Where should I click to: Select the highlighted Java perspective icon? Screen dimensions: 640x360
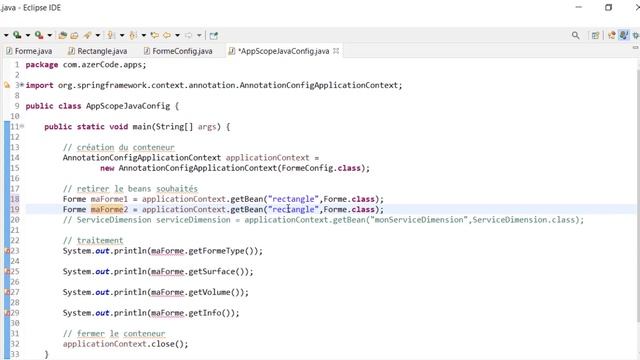coord(623,36)
